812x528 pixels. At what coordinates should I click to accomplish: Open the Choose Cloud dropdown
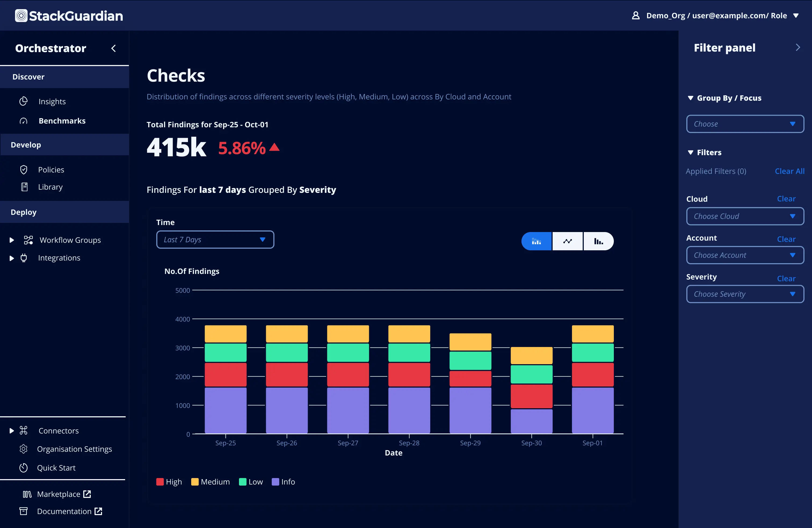tap(745, 216)
